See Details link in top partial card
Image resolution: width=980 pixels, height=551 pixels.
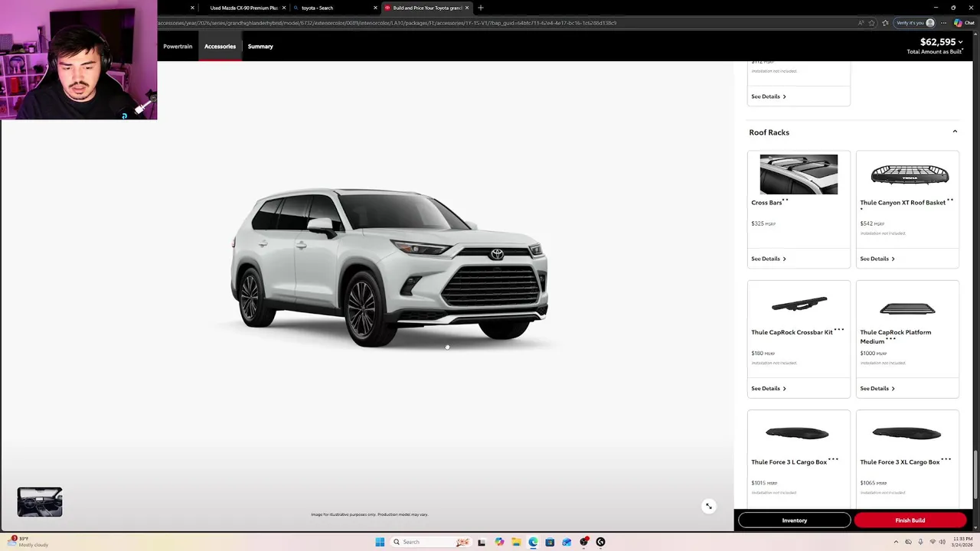[769, 96]
